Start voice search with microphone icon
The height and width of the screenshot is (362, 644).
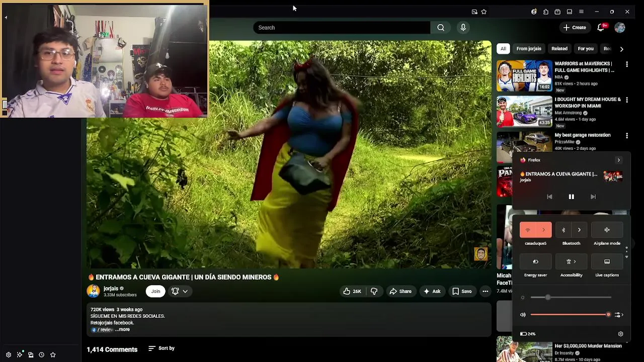463,28
